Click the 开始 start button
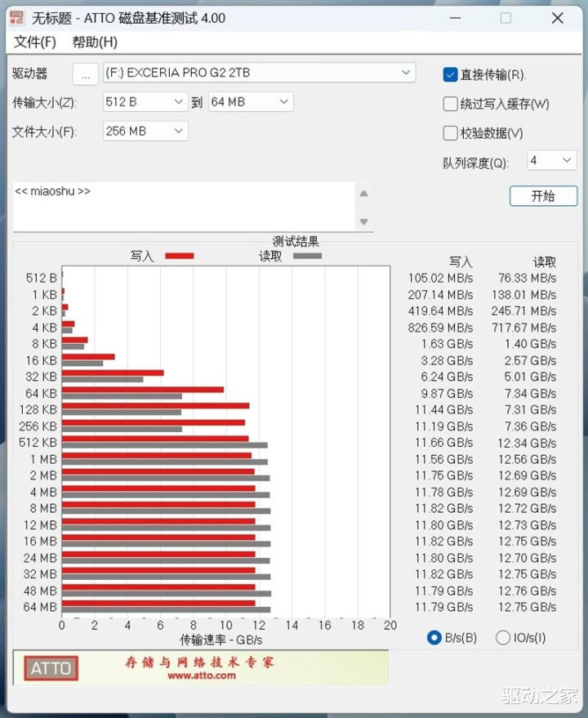The image size is (588, 718). (543, 196)
